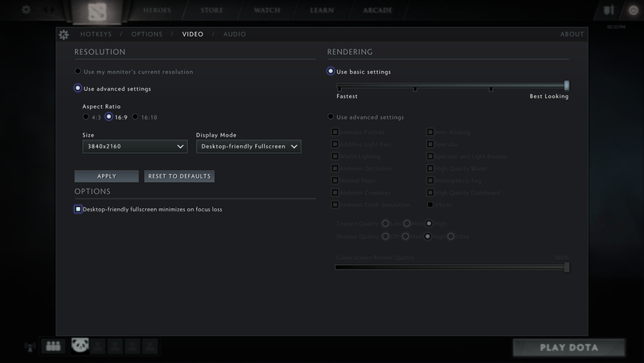Expand the Display Mode dropdown

point(248,147)
